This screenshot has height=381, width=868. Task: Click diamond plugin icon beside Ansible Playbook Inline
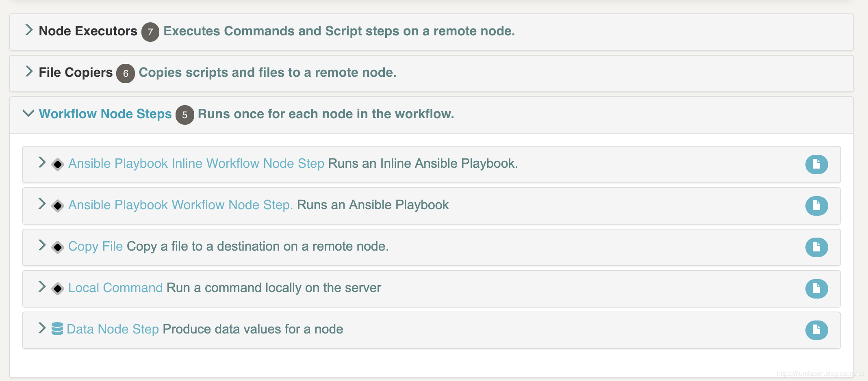point(58,165)
